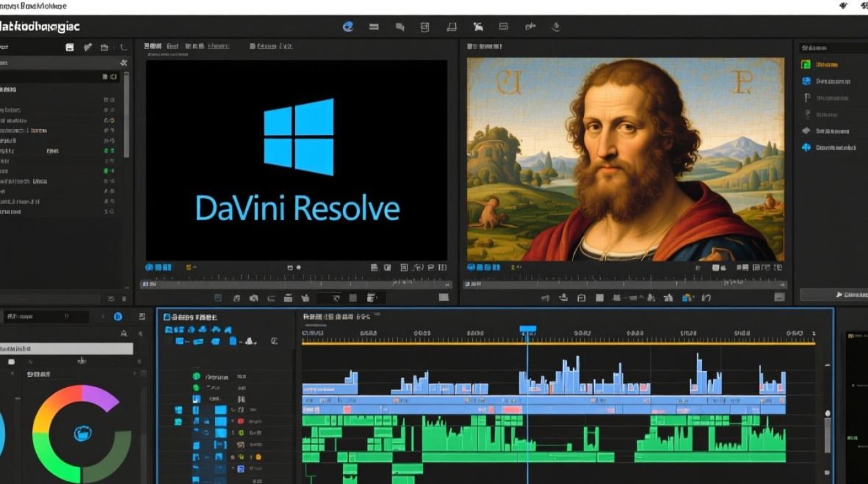This screenshot has width=868, height=484.
Task: Click the blue playhead marker on timeline ruler
Action: tap(528, 329)
